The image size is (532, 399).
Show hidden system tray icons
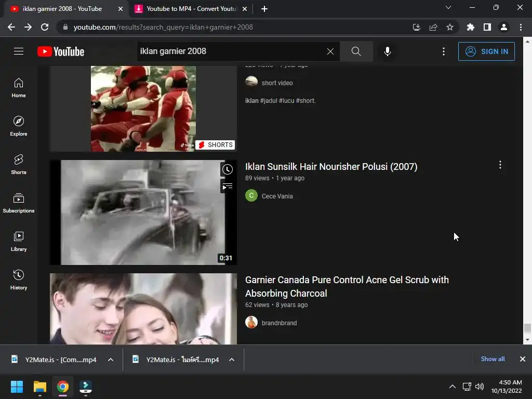[453, 387]
